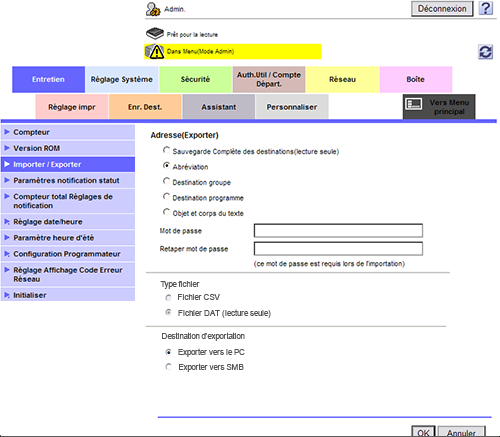Click the arrow beside Initialiser

pos(7,295)
